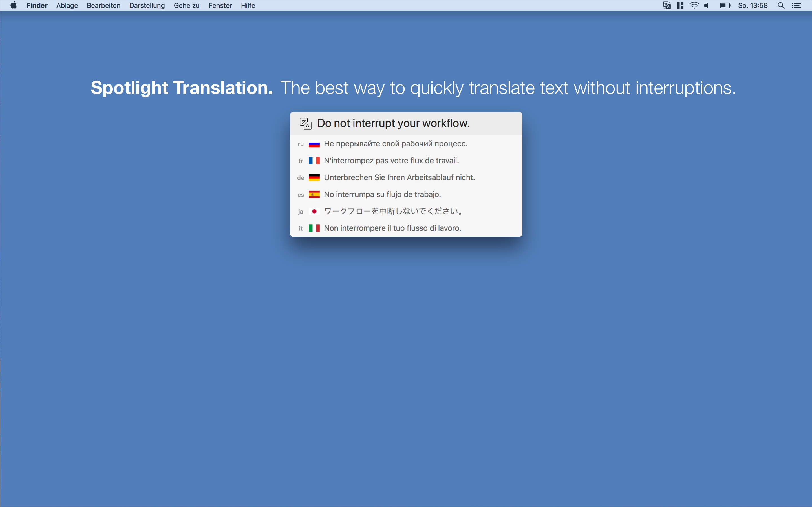
Task: Open the Hilfe menu
Action: point(248,5)
